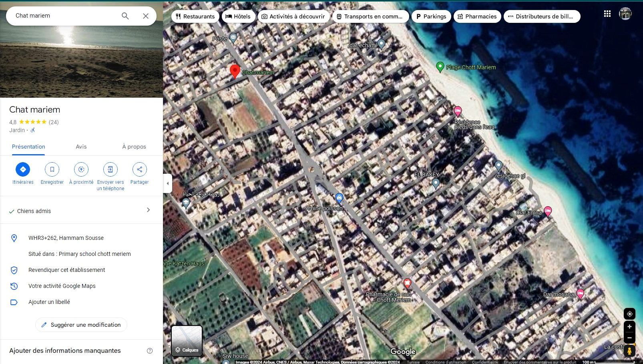Save this place with the Enregistrer icon
This screenshot has width=643, height=364.
tap(52, 169)
